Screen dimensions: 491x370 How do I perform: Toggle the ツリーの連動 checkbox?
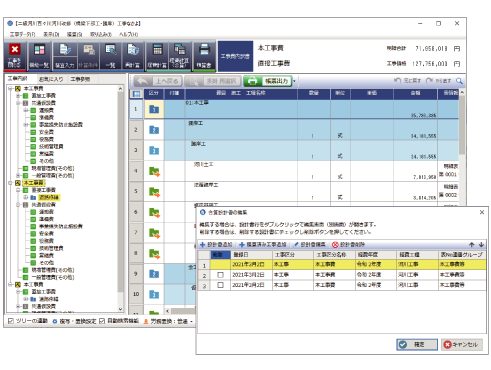point(11,321)
